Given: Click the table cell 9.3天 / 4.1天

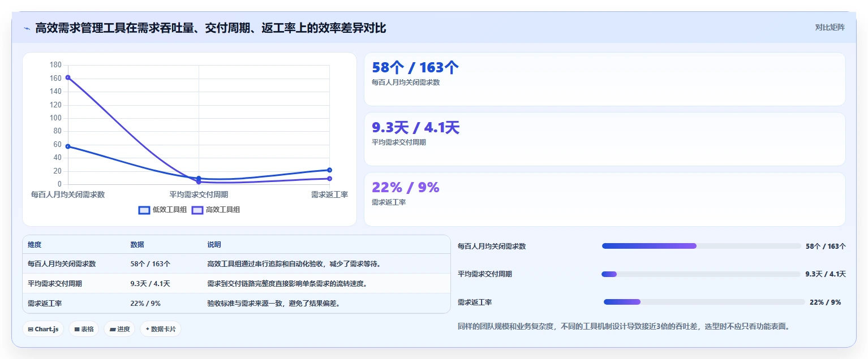Looking at the screenshot, I should click(150, 284).
